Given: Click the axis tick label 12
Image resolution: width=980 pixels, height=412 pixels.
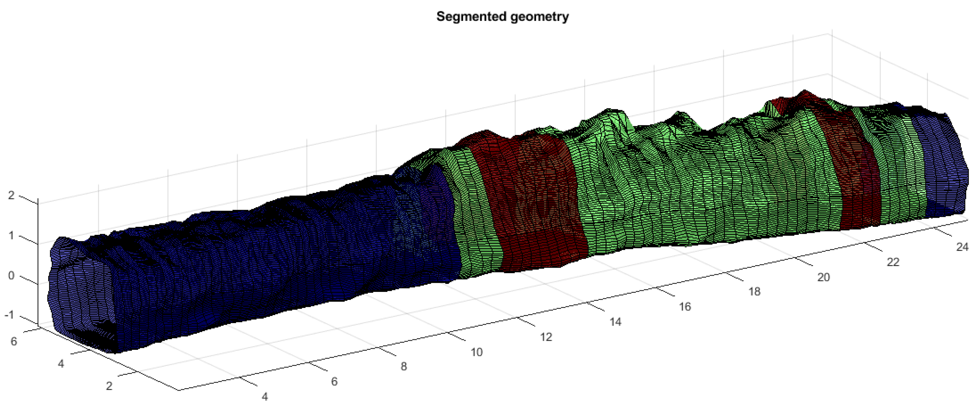Looking at the screenshot, I should pyautogui.click(x=546, y=337).
